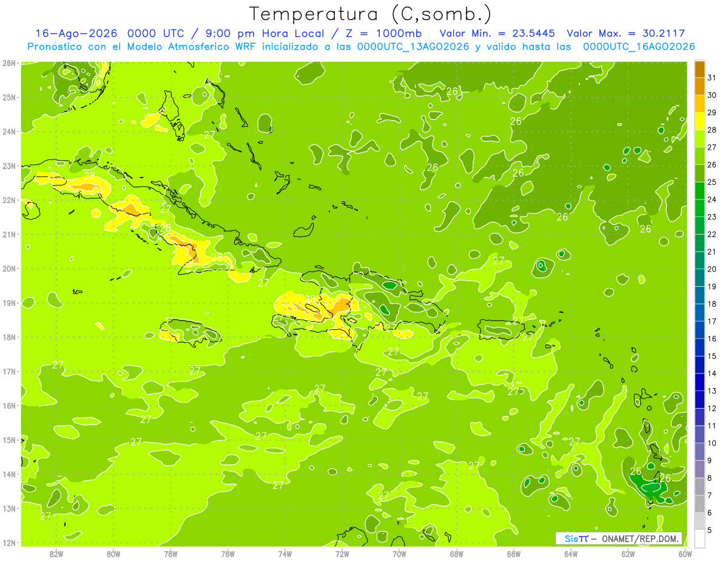This screenshot has height=562, width=728.
Task: Click latitude label '15N'
Action: pyautogui.click(x=9, y=440)
